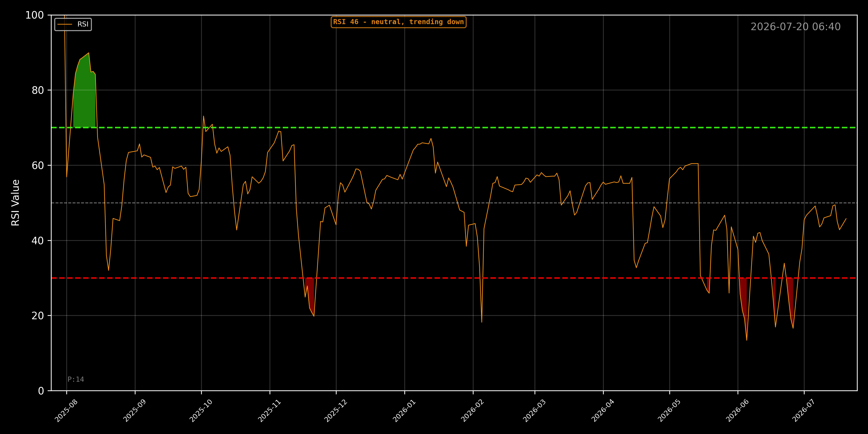Click the y-axis tick label 0
The image size is (868, 434).
pyautogui.click(x=41, y=391)
